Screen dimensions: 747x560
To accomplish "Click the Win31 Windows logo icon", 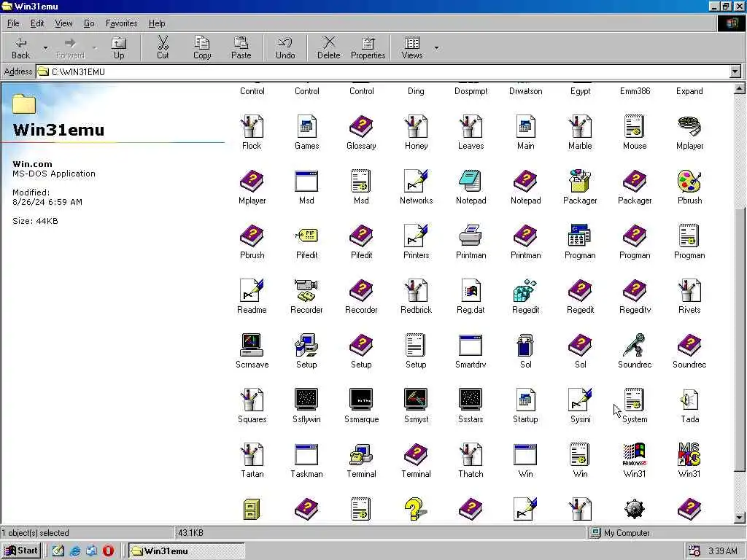I will 635,455.
